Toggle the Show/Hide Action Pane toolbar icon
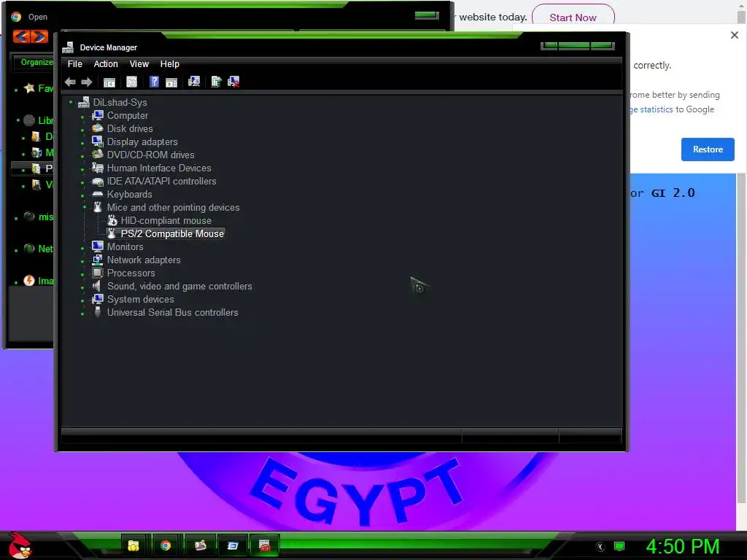Screen dimensions: 747x560 coord(171,82)
